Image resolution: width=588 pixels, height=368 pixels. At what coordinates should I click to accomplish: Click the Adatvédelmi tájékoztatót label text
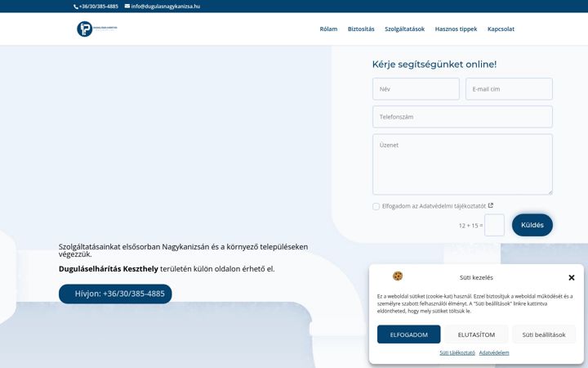[x=452, y=206]
